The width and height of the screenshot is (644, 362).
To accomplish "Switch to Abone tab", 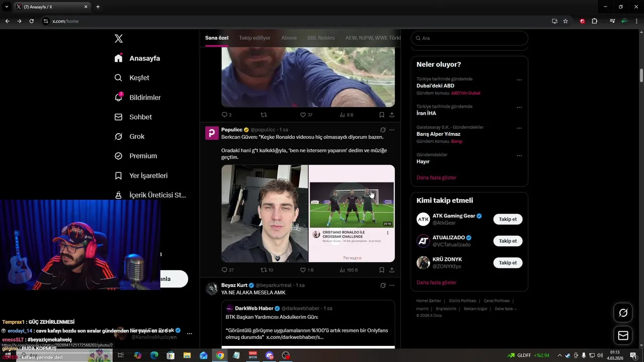I will pos(289,38).
